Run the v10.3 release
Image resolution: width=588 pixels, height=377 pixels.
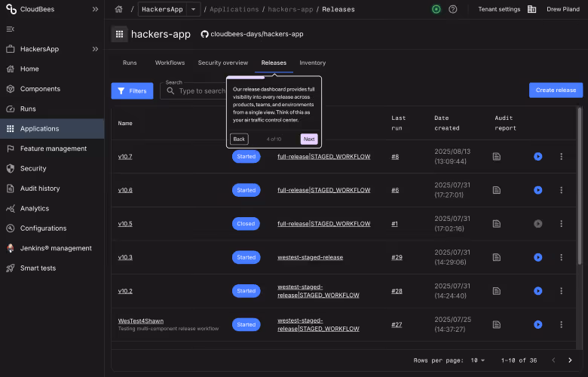tap(537, 257)
